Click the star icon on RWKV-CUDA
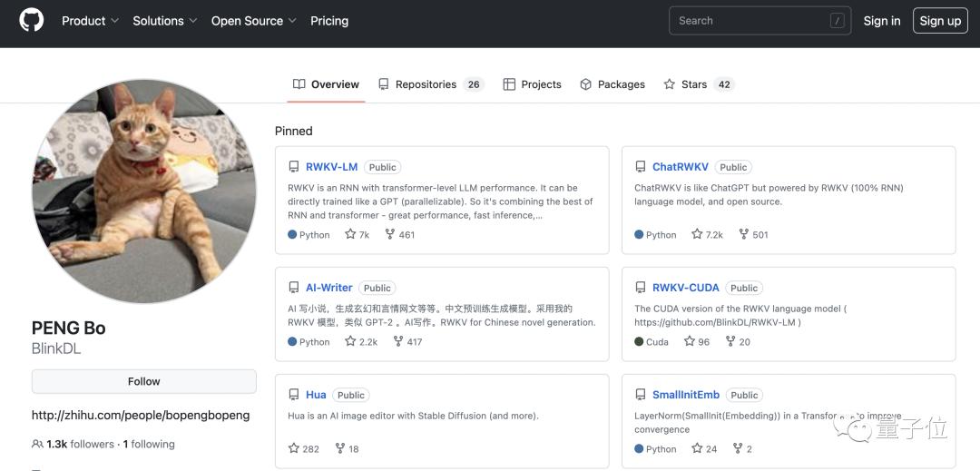This screenshot has width=980, height=471. click(690, 341)
